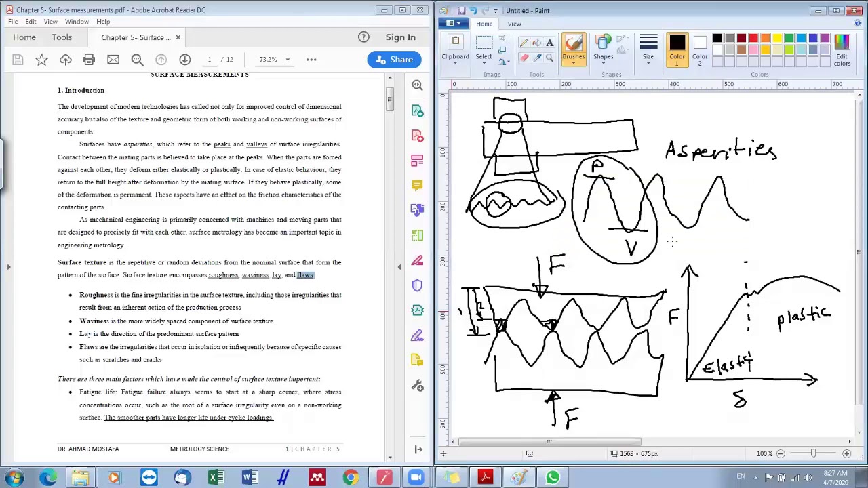Open Acrobat help question mark

[363, 37]
